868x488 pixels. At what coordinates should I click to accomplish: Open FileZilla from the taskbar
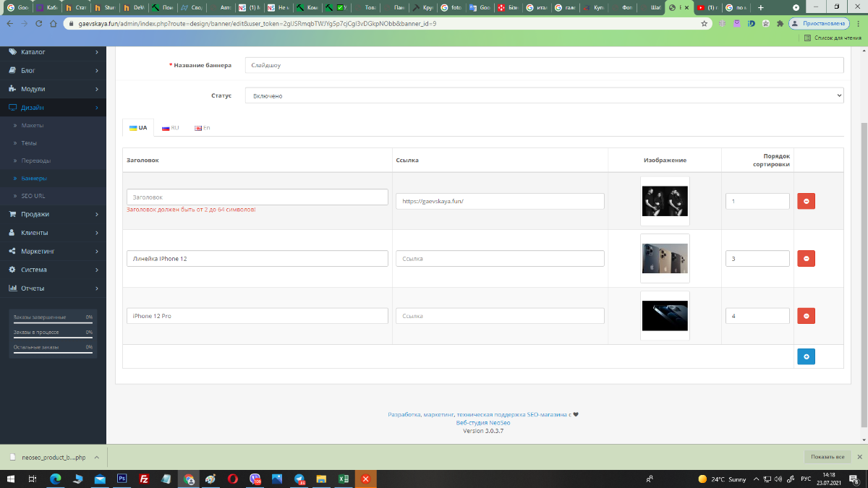pos(144,479)
